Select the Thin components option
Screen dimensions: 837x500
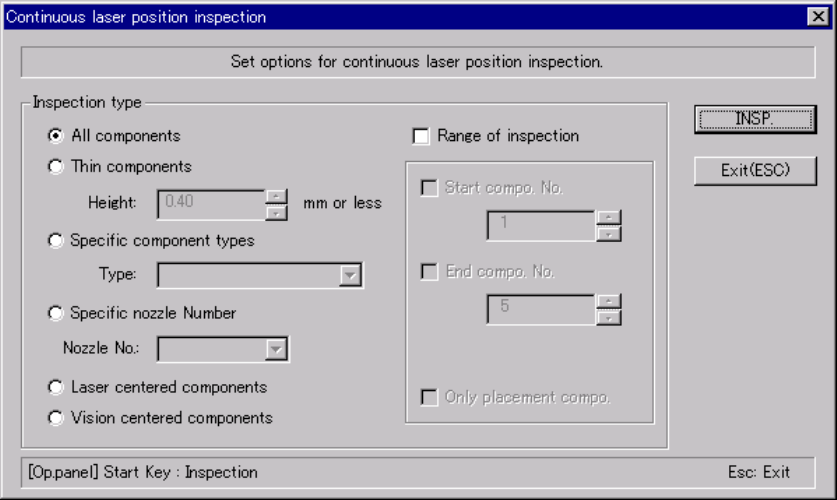pos(56,167)
